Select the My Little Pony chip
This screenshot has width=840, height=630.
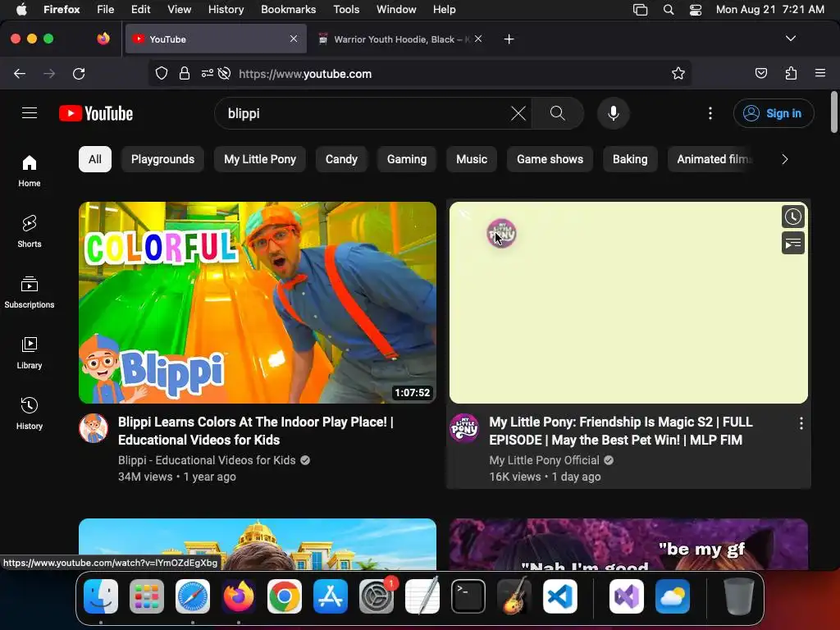point(260,159)
